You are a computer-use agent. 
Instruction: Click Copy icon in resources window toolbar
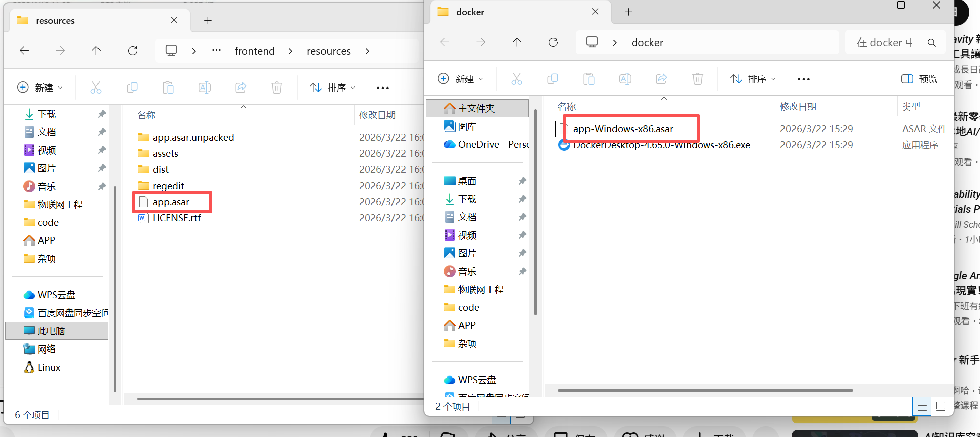(132, 88)
